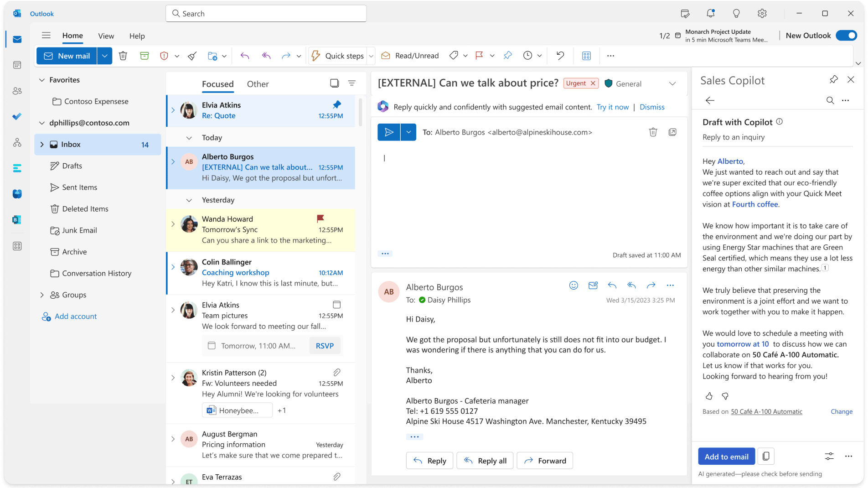Undo last action with the undo arrow
The height and width of the screenshot is (488, 868).
560,56
